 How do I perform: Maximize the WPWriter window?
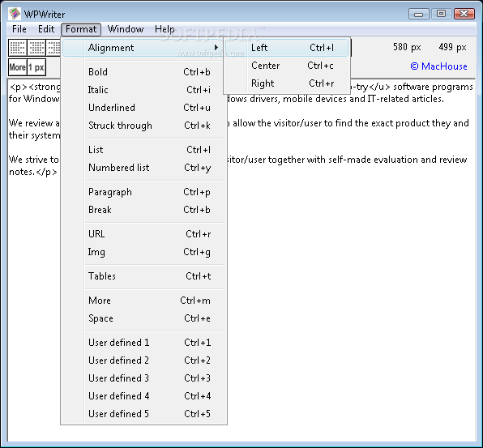click(x=441, y=14)
